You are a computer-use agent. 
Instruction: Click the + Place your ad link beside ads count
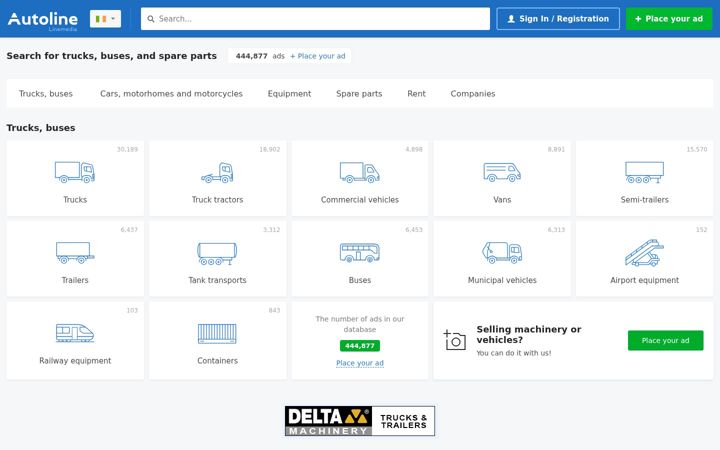pos(317,56)
